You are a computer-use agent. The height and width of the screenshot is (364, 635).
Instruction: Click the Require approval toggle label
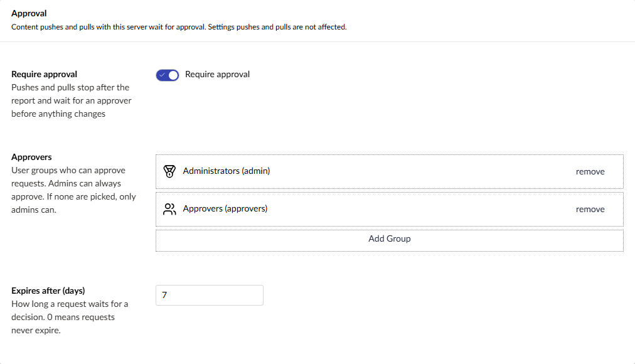pos(218,75)
